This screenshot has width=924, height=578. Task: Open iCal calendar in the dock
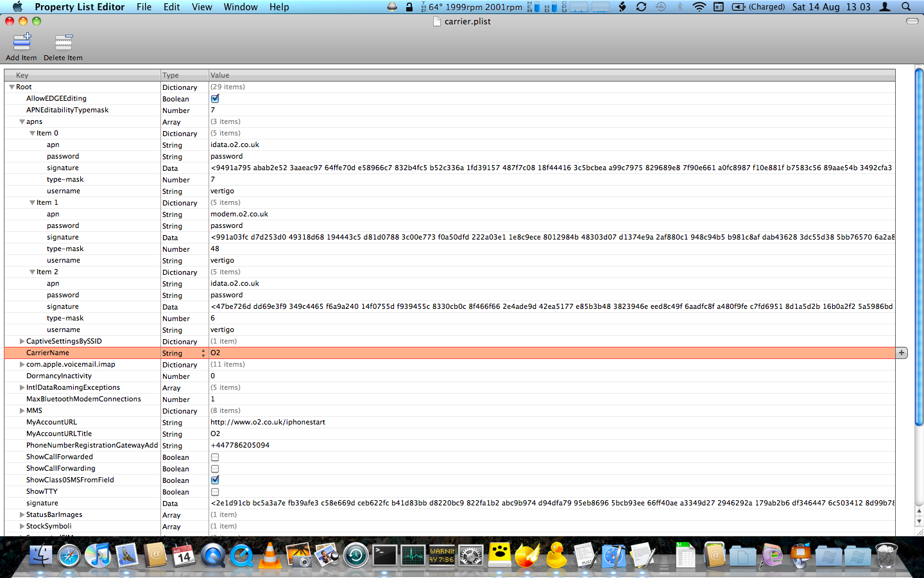(184, 555)
